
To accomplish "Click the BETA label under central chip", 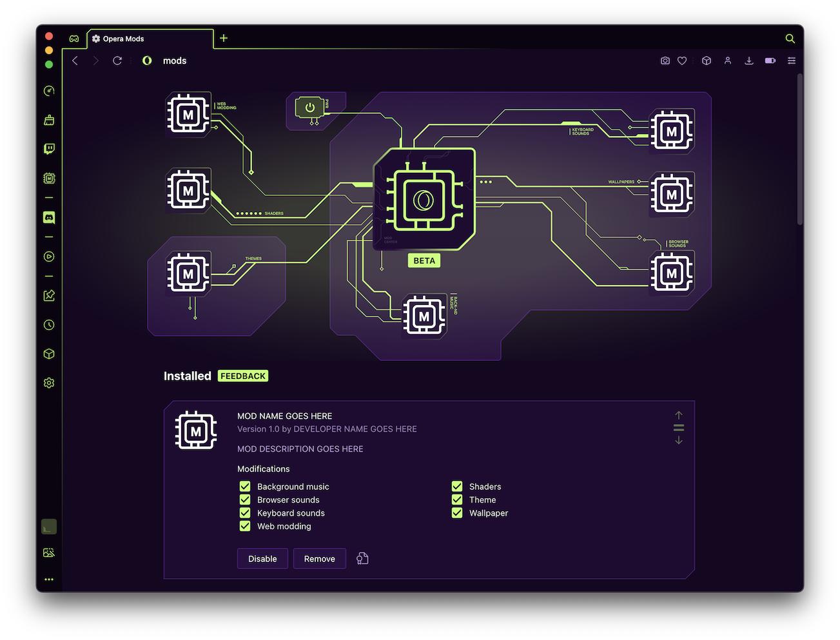I will click(424, 260).
